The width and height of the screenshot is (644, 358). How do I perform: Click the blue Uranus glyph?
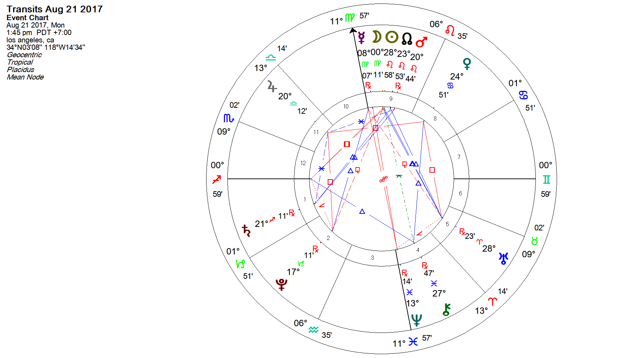pyautogui.click(x=503, y=258)
